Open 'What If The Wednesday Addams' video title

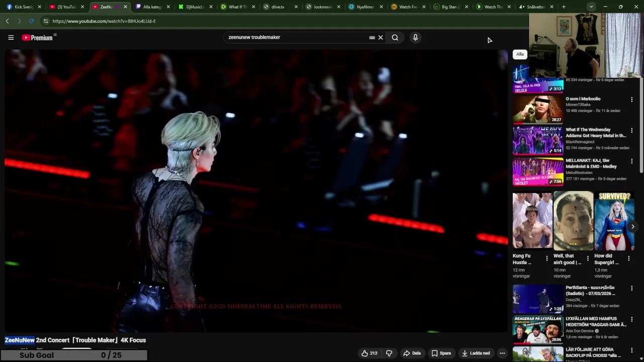596,133
